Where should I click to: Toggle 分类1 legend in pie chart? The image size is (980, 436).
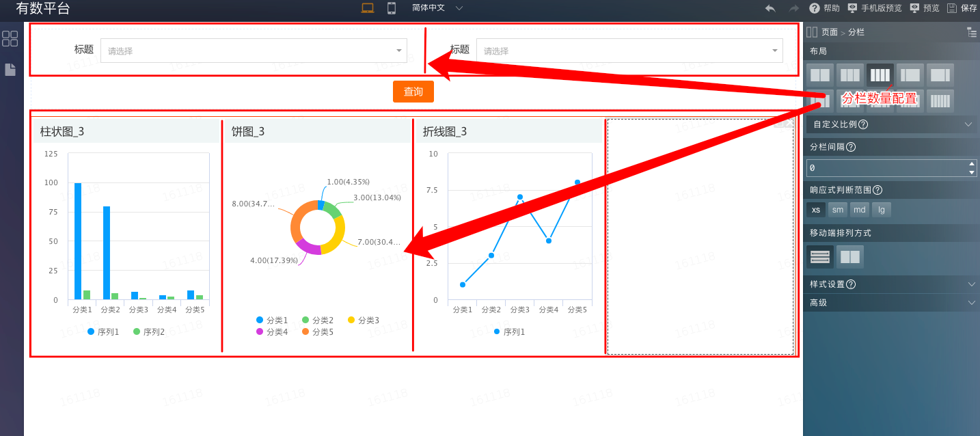pos(272,321)
